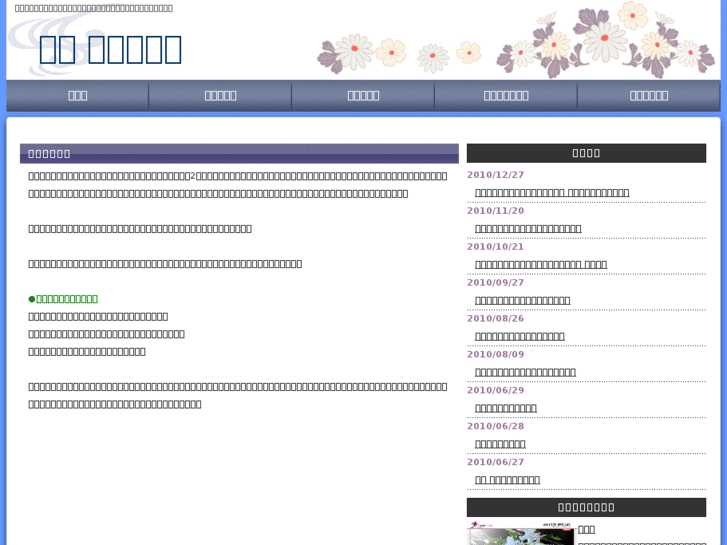Open the news link under 2010/08/09
This screenshot has width=727, height=545.
click(x=525, y=372)
